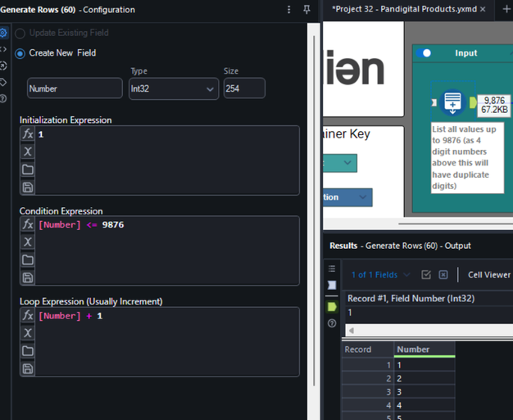Open saved expressions folder for Loop Expression
Image resolution: width=513 pixels, height=420 pixels.
click(28, 350)
